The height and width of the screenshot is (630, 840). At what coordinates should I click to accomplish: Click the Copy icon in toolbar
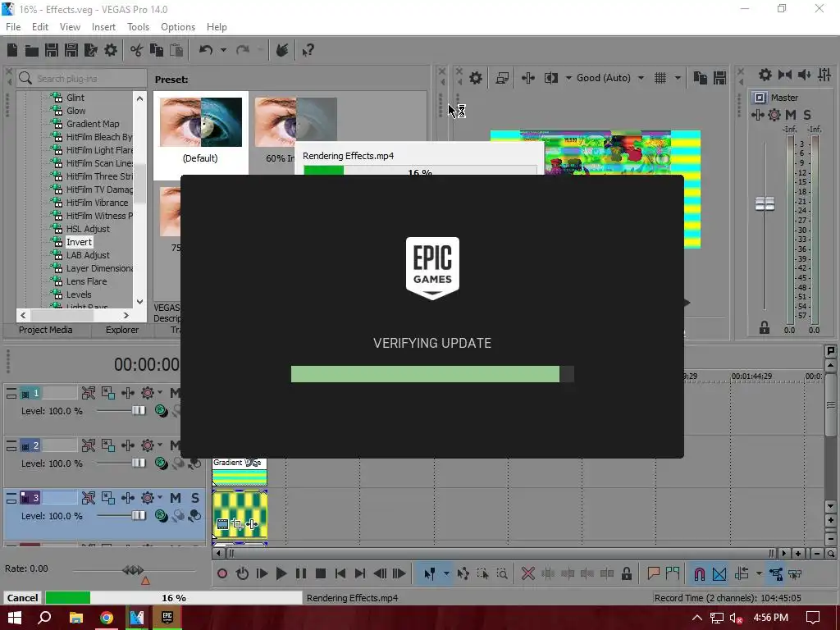[157, 50]
